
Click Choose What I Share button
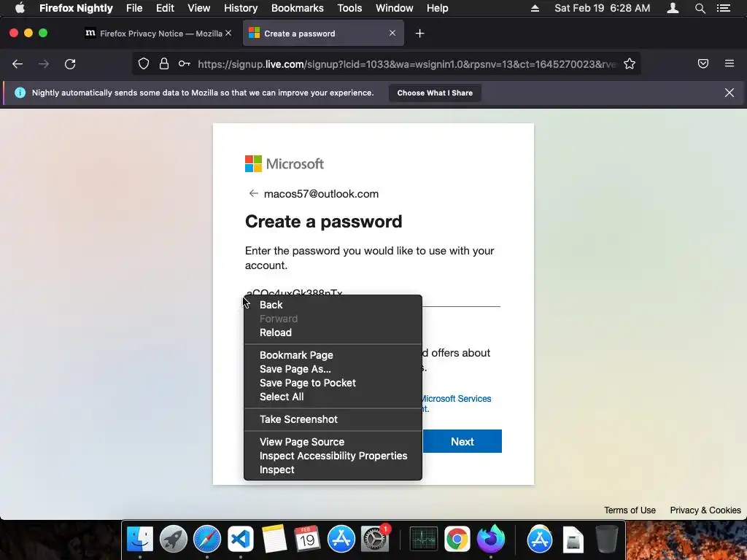(435, 93)
